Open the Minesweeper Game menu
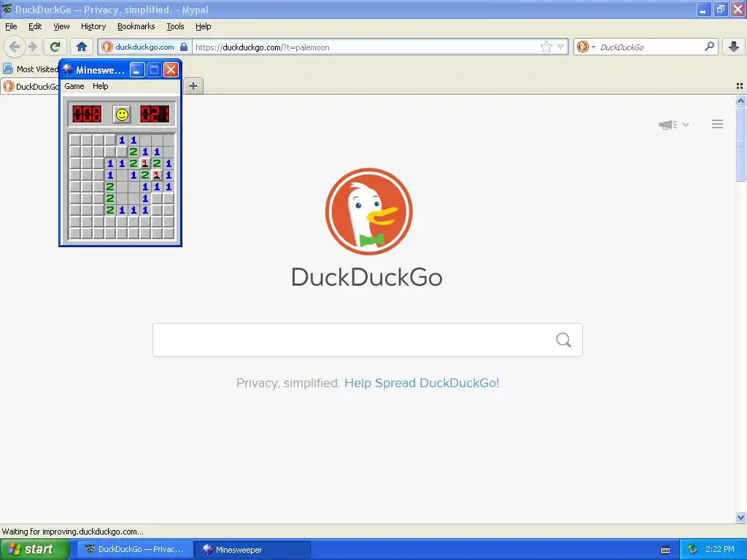Viewport: 747px width, 560px height. point(74,86)
